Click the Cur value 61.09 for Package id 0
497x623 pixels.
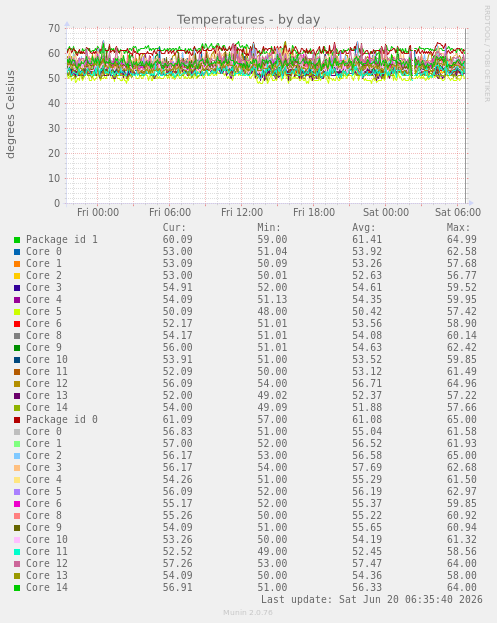[177, 420]
